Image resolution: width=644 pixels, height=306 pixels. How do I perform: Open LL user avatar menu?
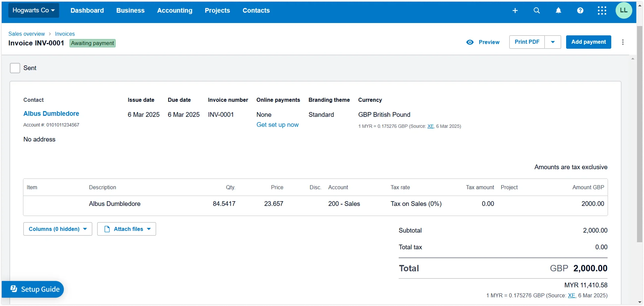pyautogui.click(x=624, y=10)
